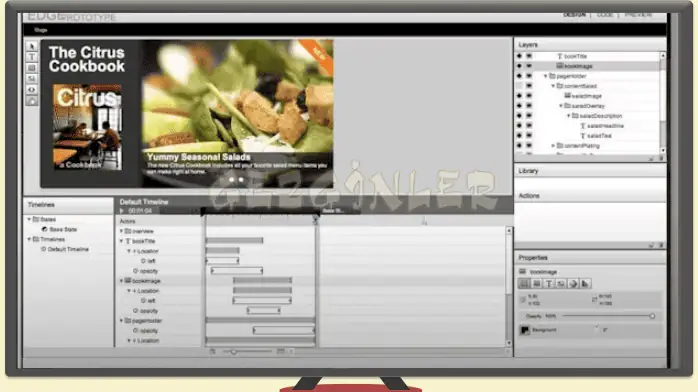The height and width of the screenshot is (392, 698).
Task: Collapse the saladOverlay folder in Layers
Action: pyautogui.click(x=561, y=106)
